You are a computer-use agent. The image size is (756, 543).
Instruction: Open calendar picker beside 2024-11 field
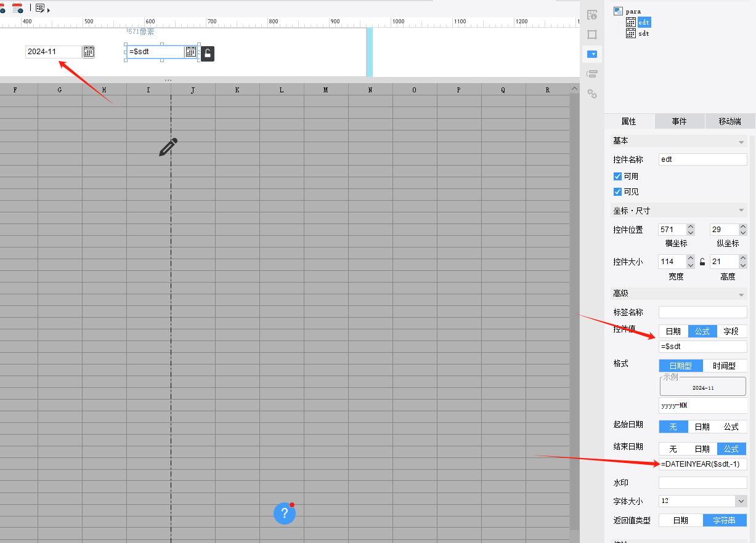coord(89,52)
